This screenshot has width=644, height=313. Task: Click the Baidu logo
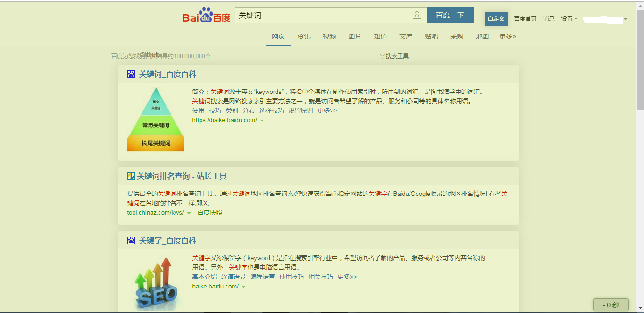[206, 15]
